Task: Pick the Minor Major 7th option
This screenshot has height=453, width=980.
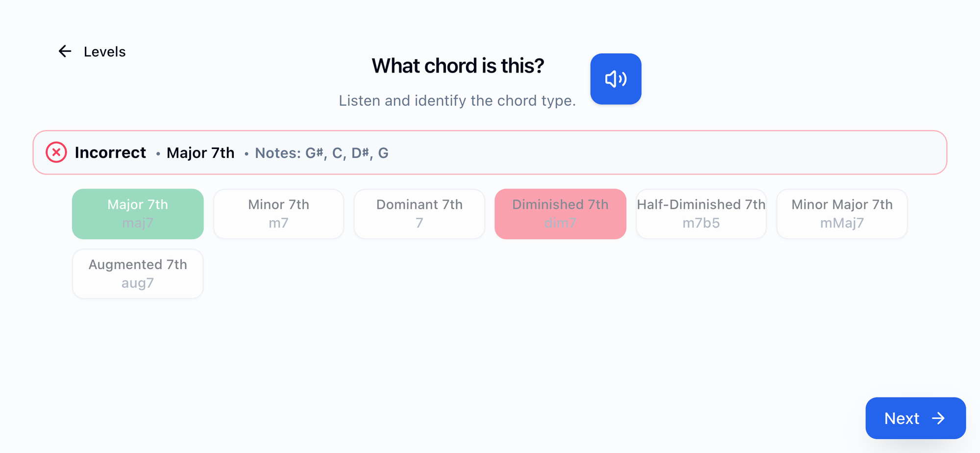Action: coord(842,214)
